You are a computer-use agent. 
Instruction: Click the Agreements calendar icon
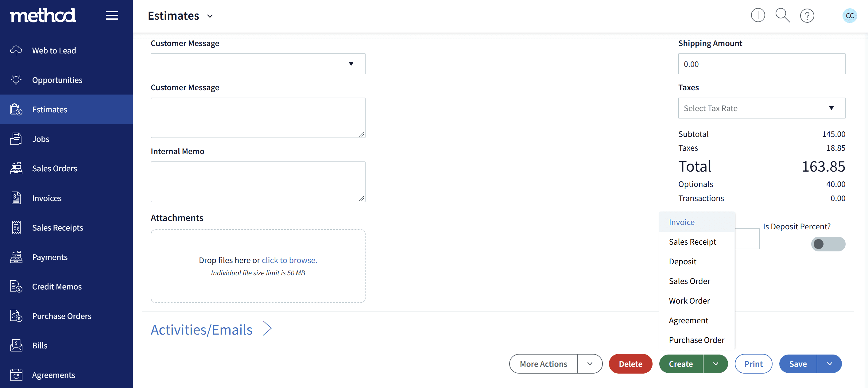pos(16,375)
